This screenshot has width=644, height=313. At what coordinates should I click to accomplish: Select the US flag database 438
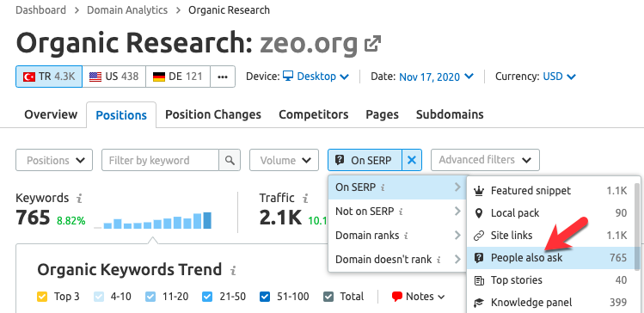click(x=113, y=77)
